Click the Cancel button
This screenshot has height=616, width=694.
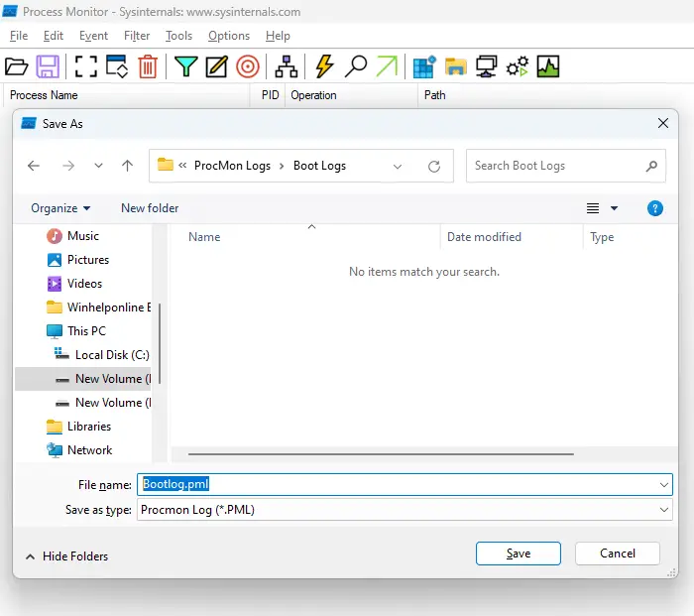618,554
